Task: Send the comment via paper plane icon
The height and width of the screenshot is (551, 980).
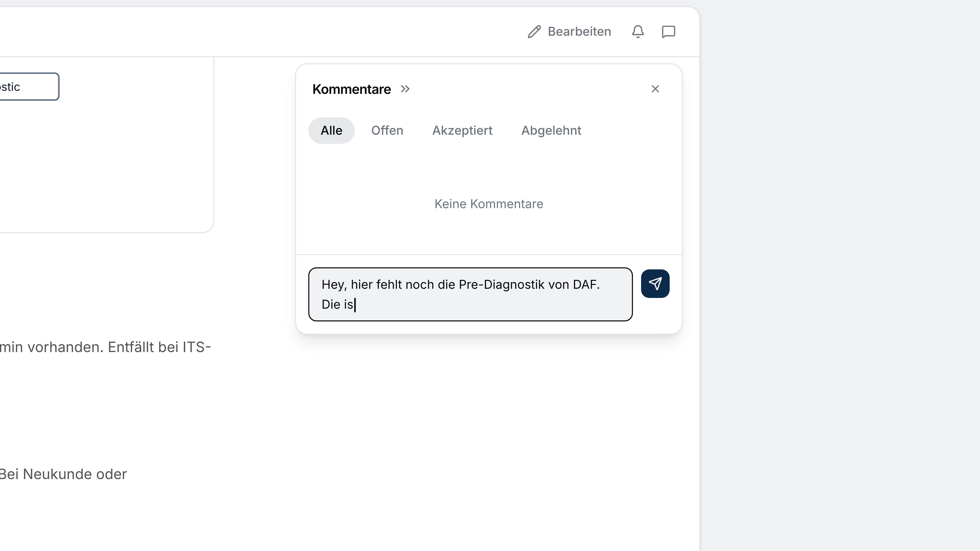Action: click(x=655, y=283)
